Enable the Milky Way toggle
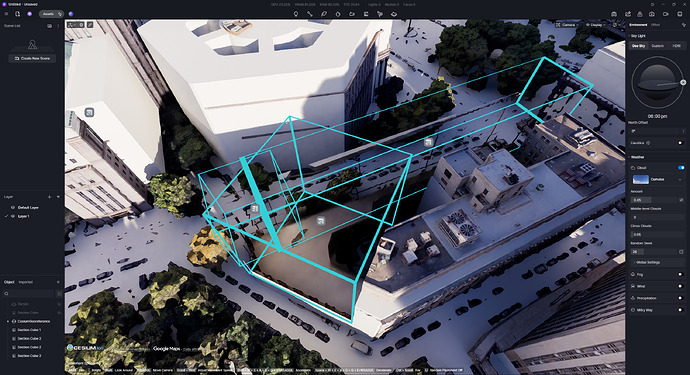The height and width of the screenshot is (375, 690). (x=680, y=310)
